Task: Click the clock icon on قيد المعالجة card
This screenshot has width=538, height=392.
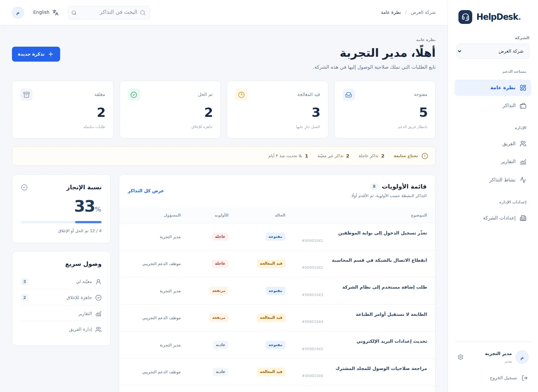Action: [241, 95]
